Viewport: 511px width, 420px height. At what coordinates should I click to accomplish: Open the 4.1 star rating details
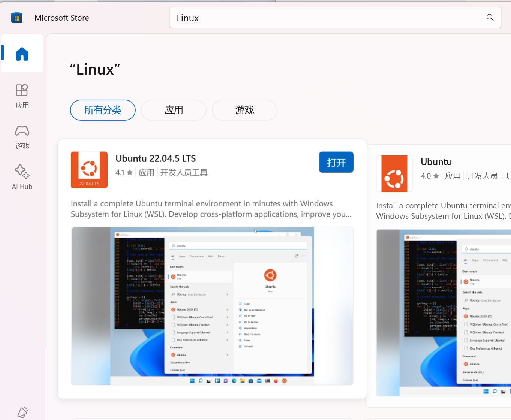click(124, 172)
